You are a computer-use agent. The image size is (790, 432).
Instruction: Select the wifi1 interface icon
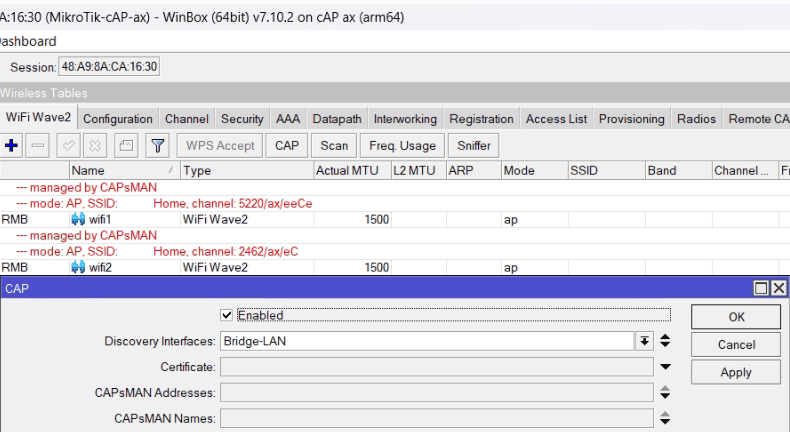coord(78,219)
